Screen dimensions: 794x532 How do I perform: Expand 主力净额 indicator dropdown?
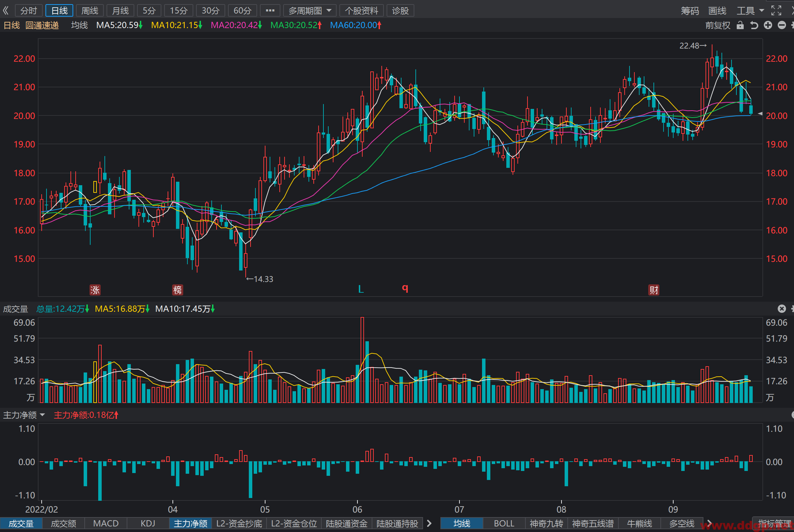point(24,415)
